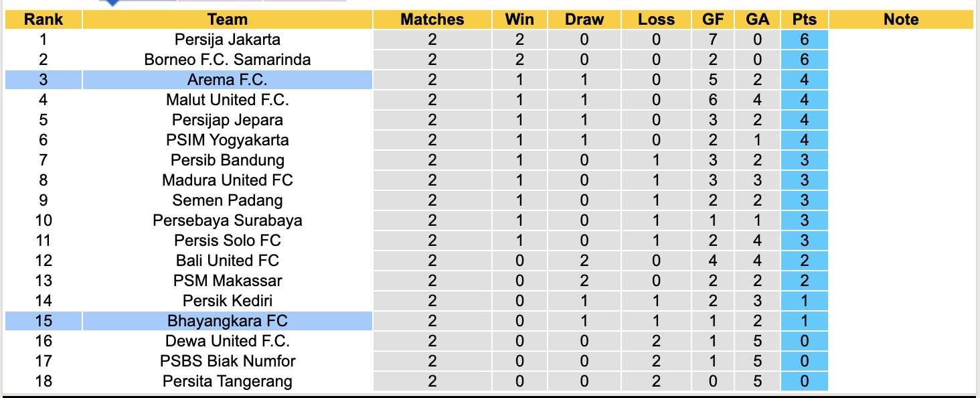This screenshot has width=980, height=398.
Task: Open the Malut United F.C. team name
Action: click(x=227, y=100)
